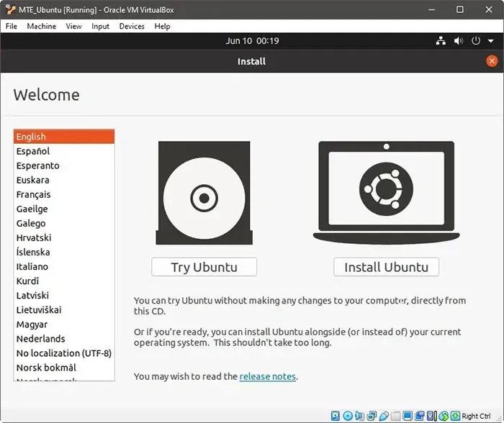Viewport: 504px width, 423px height.
Task: Select Íslenska in the language list
Action: click(x=64, y=252)
